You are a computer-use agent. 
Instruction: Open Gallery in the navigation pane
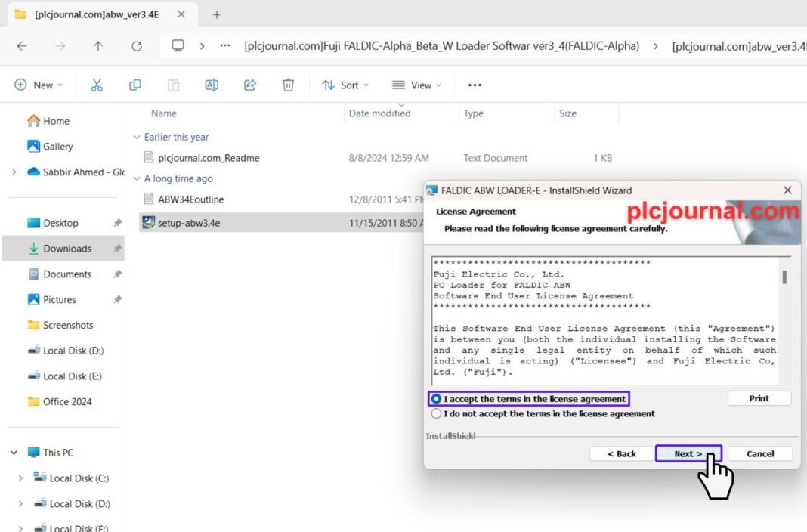click(50, 147)
